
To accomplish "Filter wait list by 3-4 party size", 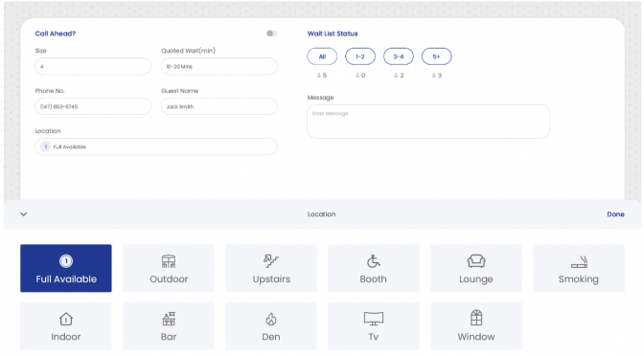I will pos(399,56).
